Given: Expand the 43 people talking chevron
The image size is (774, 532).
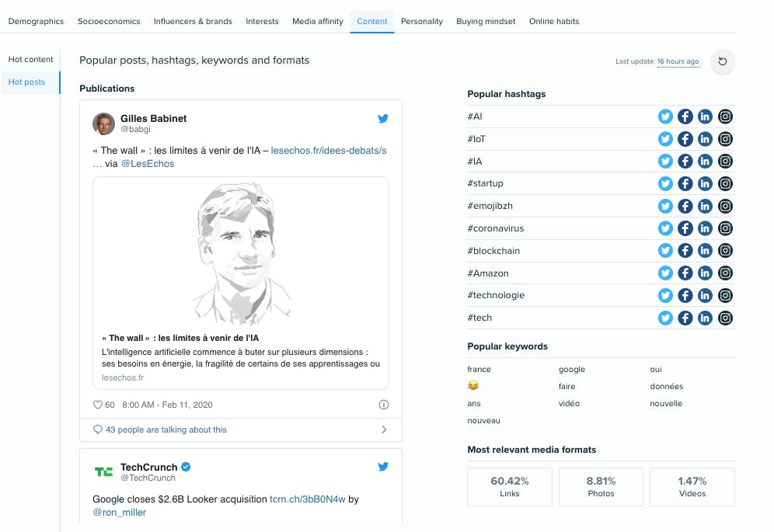Looking at the screenshot, I should [384, 429].
